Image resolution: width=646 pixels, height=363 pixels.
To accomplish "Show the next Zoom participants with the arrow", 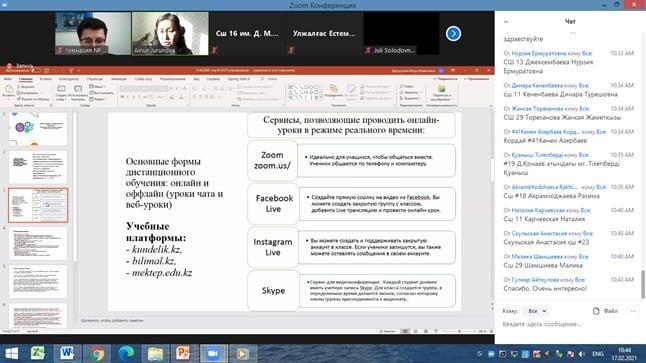I will pyautogui.click(x=453, y=34).
